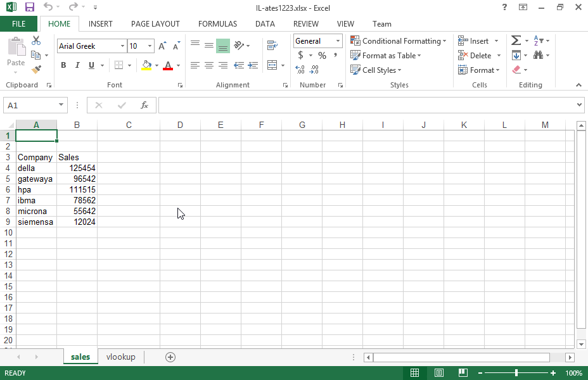The width and height of the screenshot is (588, 380).
Task: Switch to Page Layout view button
Action: click(x=438, y=372)
